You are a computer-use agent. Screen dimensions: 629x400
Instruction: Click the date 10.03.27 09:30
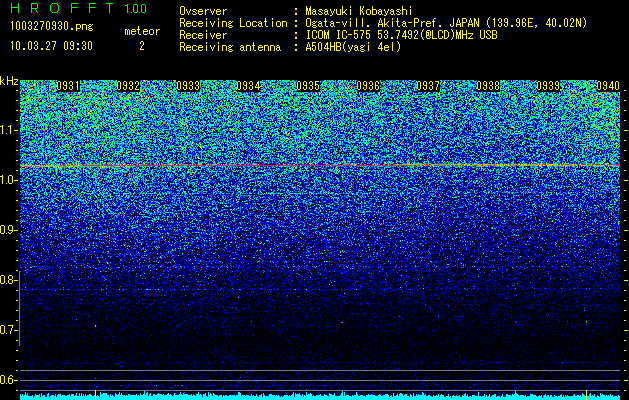pyautogui.click(x=51, y=46)
